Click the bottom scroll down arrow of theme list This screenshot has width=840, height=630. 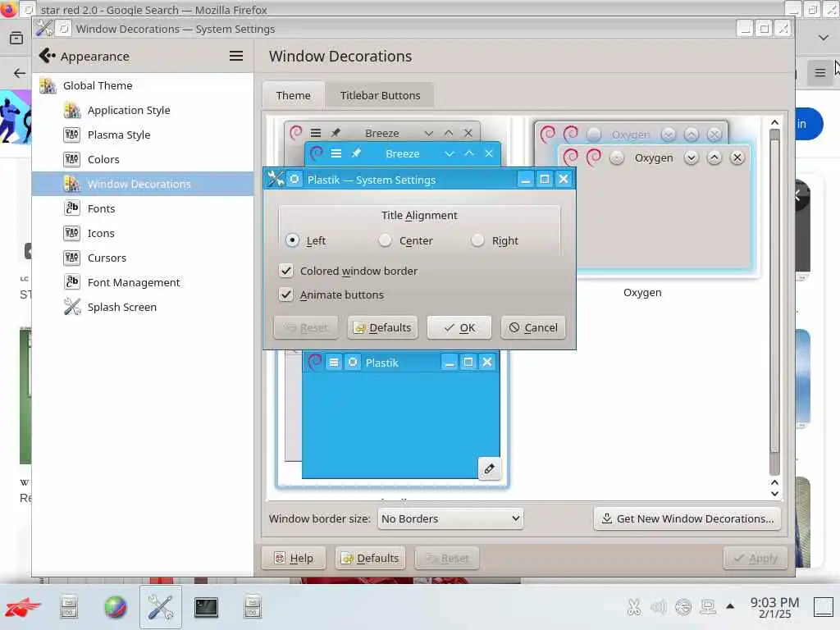[774, 494]
